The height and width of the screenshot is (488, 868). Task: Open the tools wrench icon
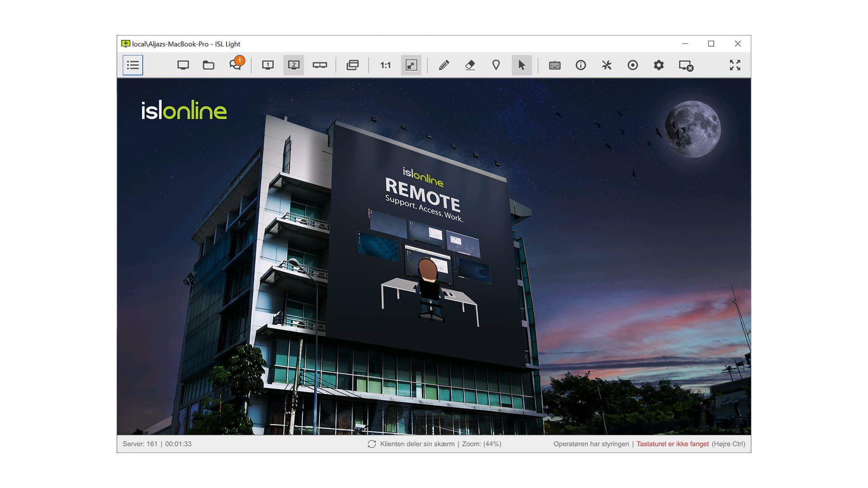[607, 65]
